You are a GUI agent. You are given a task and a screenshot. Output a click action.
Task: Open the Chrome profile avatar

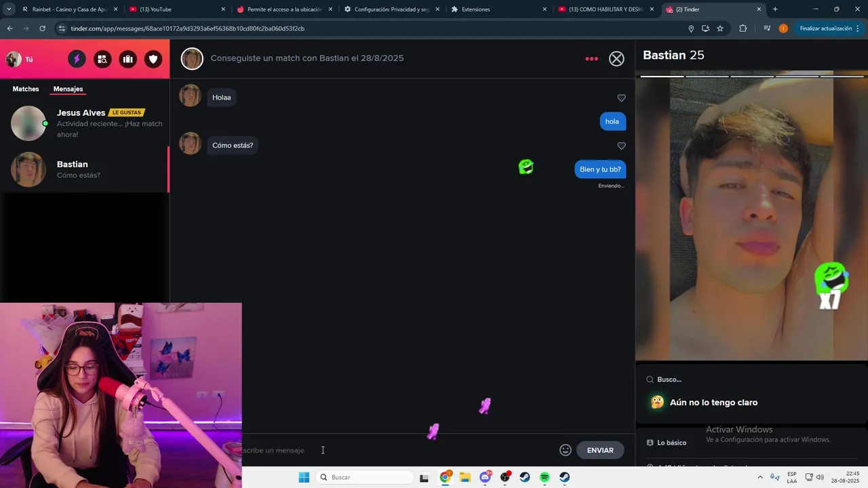pos(783,28)
